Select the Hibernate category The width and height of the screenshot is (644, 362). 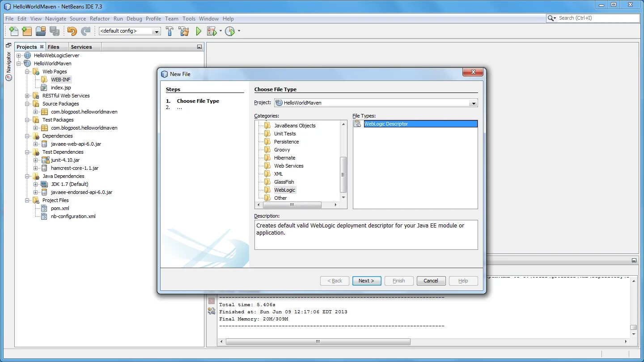click(285, 158)
